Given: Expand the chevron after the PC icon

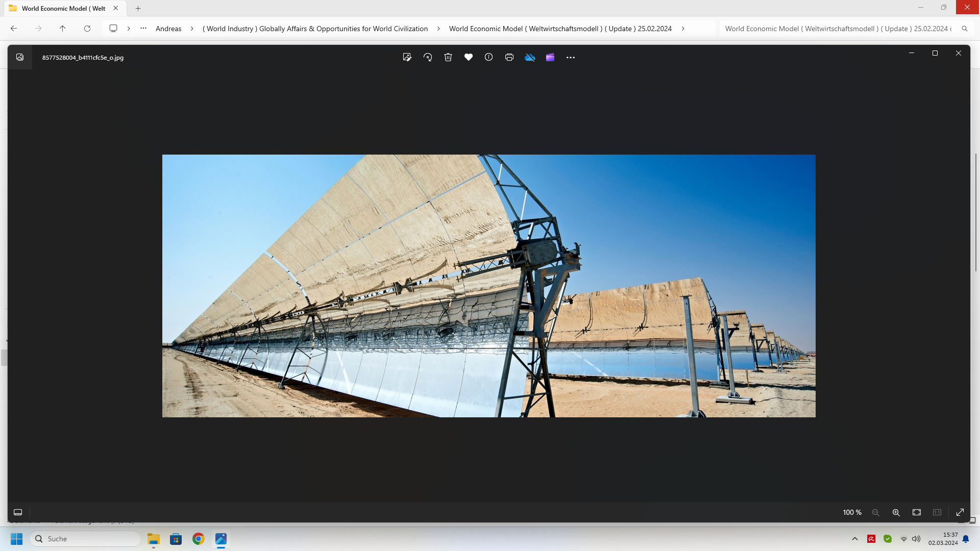Looking at the screenshot, I should coord(129,29).
